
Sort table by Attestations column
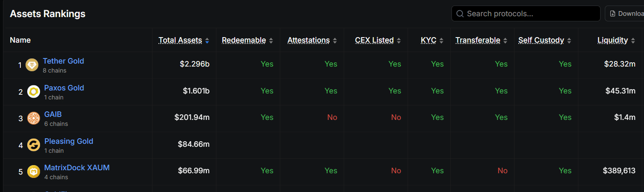[x=308, y=40]
